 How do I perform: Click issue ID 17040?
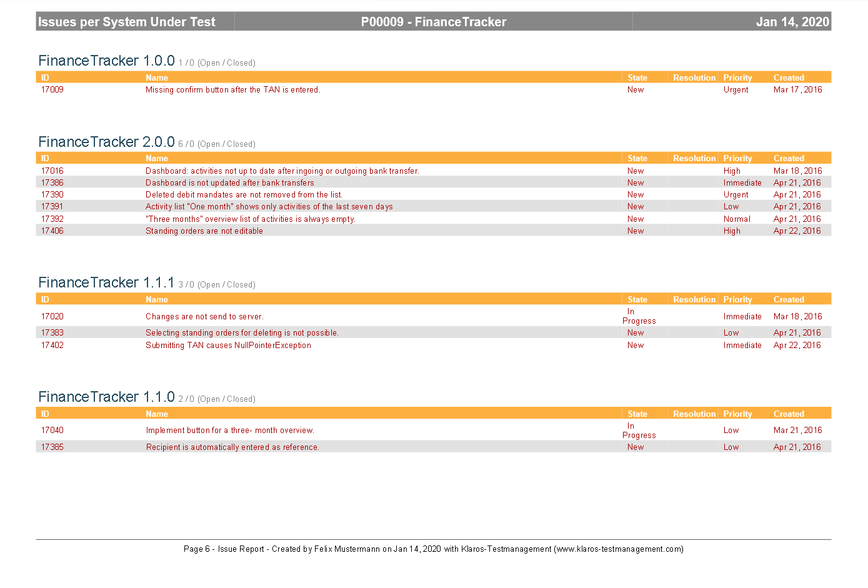coord(52,431)
